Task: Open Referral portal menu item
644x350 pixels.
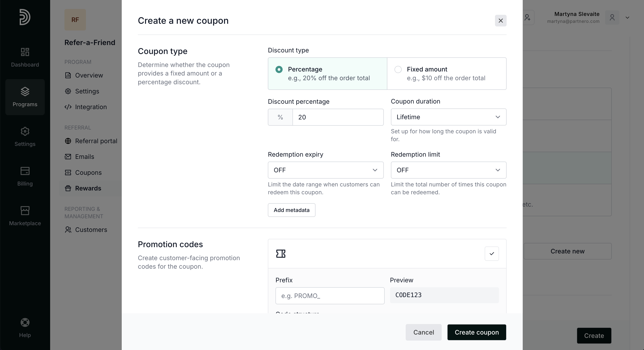Action: (x=96, y=141)
